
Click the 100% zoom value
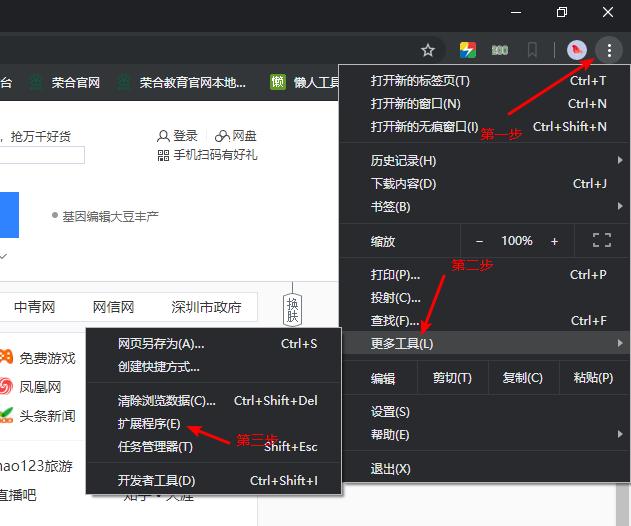517,241
